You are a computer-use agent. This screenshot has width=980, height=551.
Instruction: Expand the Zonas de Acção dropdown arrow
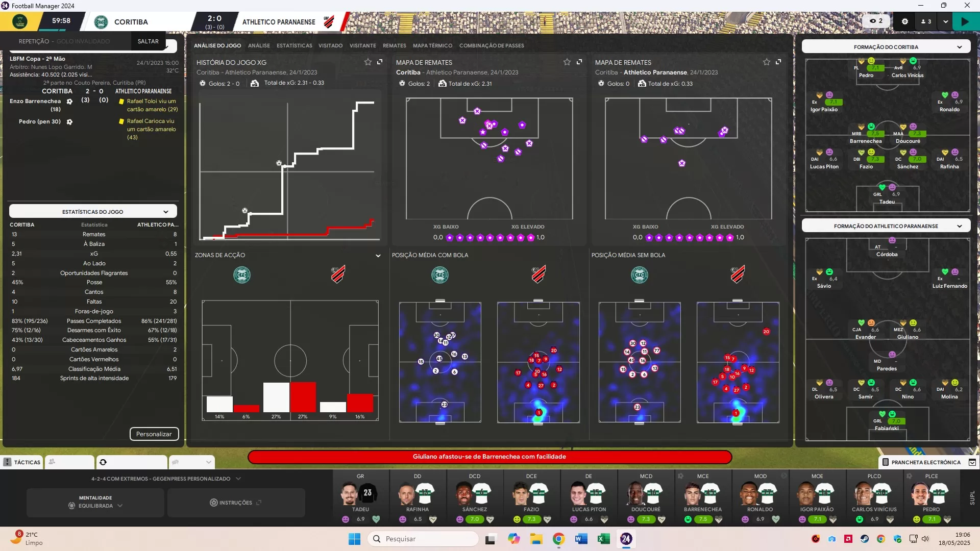[378, 256]
